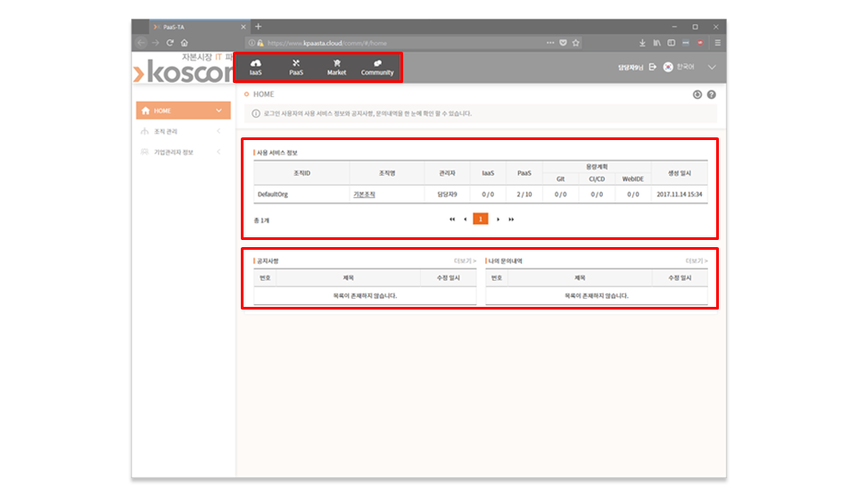Toggle the browser sidebar icon

coord(671,43)
